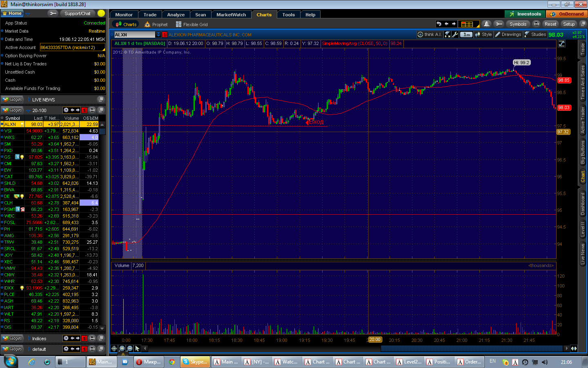
Task: Open the Prophet sub-tab
Action: [x=156, y=25]
